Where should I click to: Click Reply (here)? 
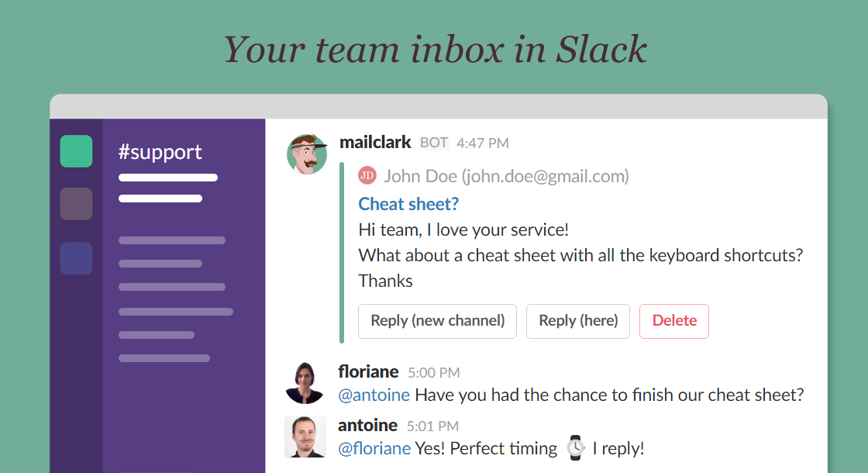point(577,320)
